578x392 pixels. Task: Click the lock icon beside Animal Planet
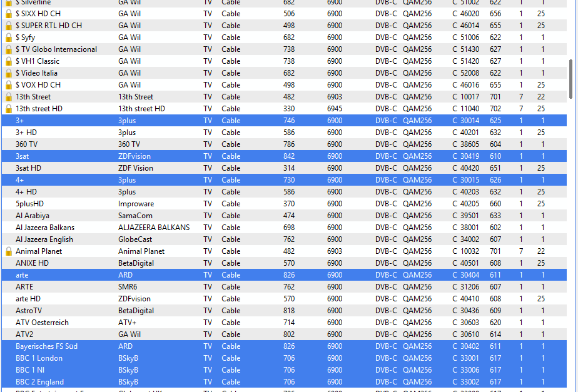(x=9, y=251)
